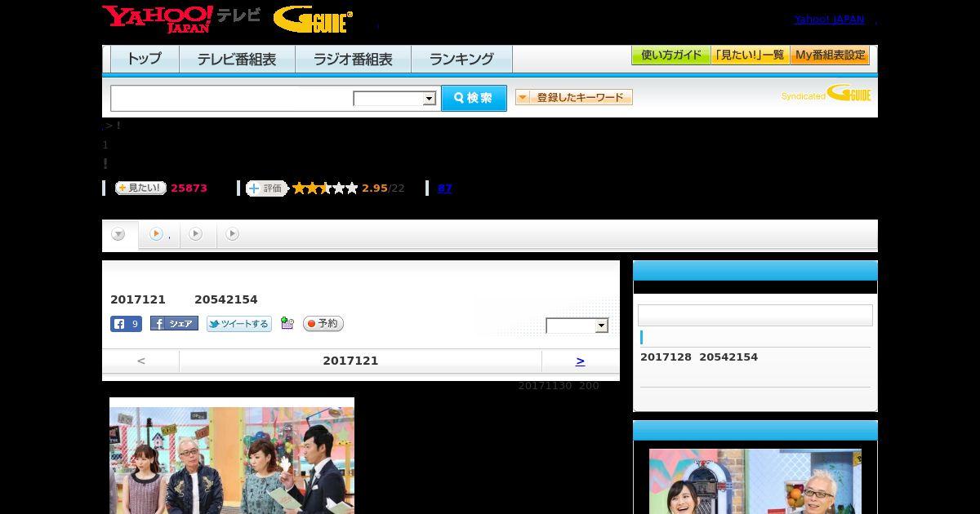Open the sidebar photo thumbnail
This screenshot has height=514, width=980.
point(755,481)
